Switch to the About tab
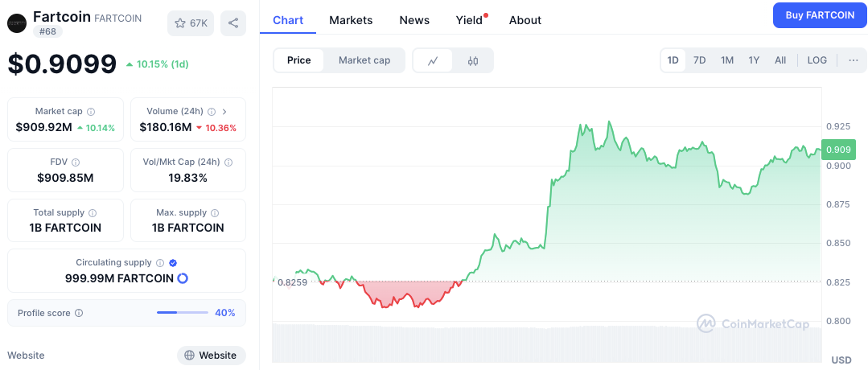Screen dimensions: 868x370 point(525,20)
